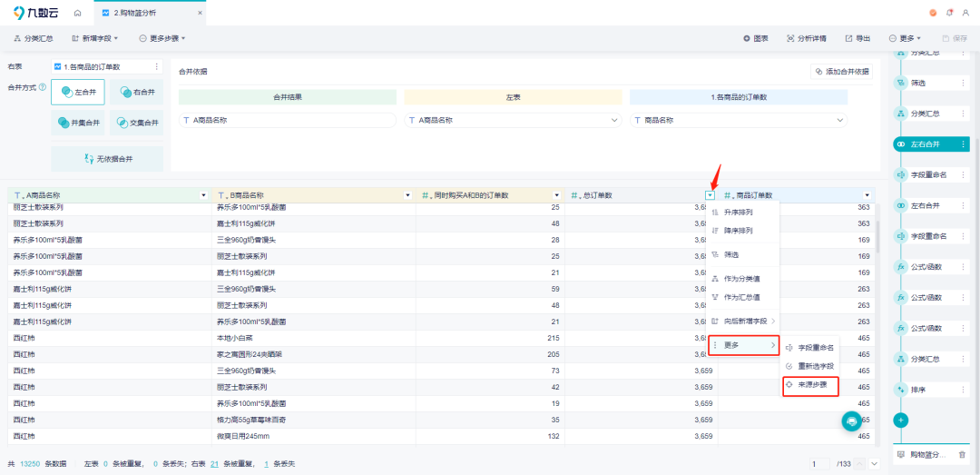Screen dimensions: 980x475
Task: Click the page number input field
Action: 820,464
